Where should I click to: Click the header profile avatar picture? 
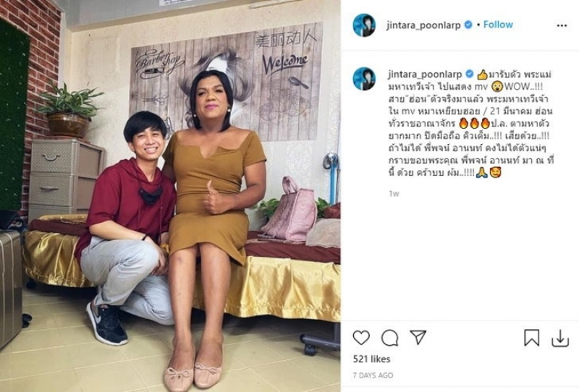[x=364, y=25]
